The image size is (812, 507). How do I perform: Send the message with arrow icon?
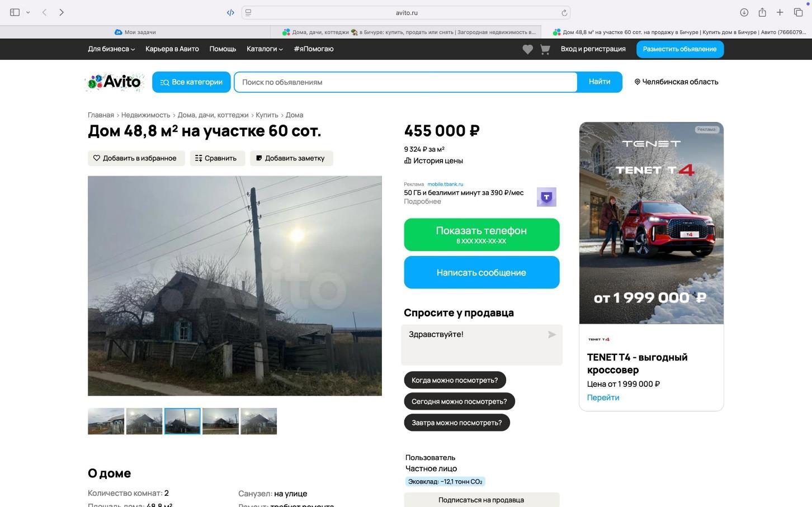click(552, 334)
